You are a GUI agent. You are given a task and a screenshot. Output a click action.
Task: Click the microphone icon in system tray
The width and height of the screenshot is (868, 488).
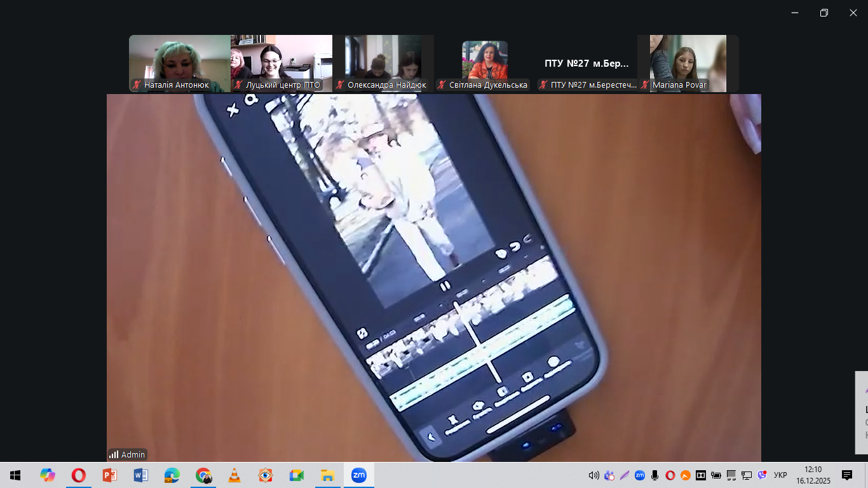[655, 475]
